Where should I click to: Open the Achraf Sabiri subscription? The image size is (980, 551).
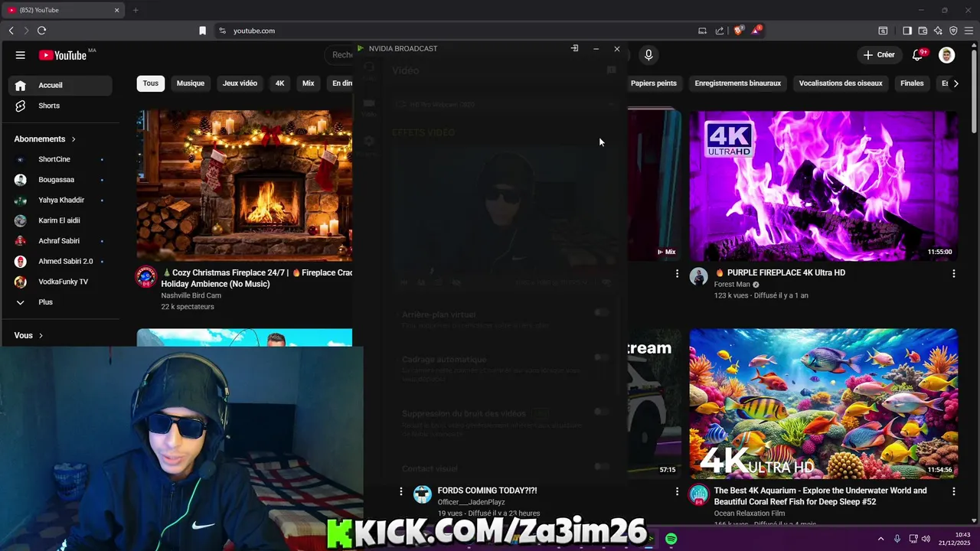pos(60,241)
